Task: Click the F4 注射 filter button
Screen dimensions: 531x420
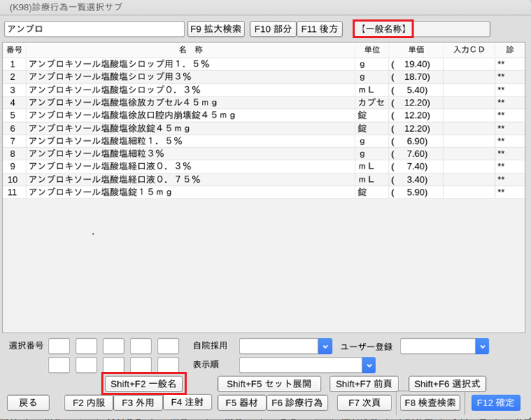Action: (x=187, y=403)
